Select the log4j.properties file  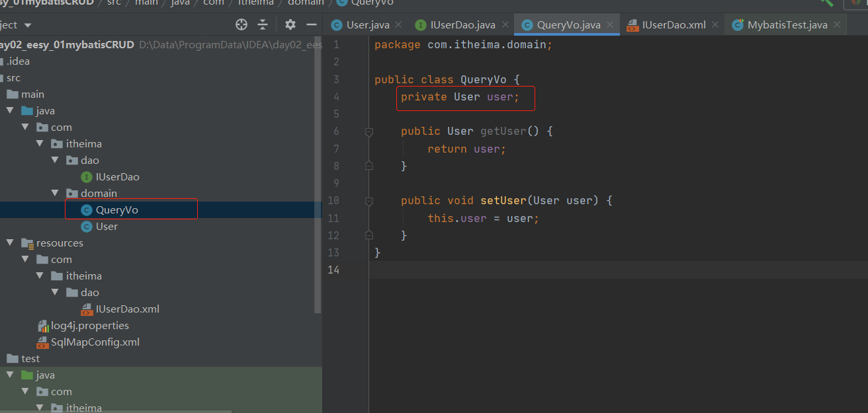click(161, 326)
